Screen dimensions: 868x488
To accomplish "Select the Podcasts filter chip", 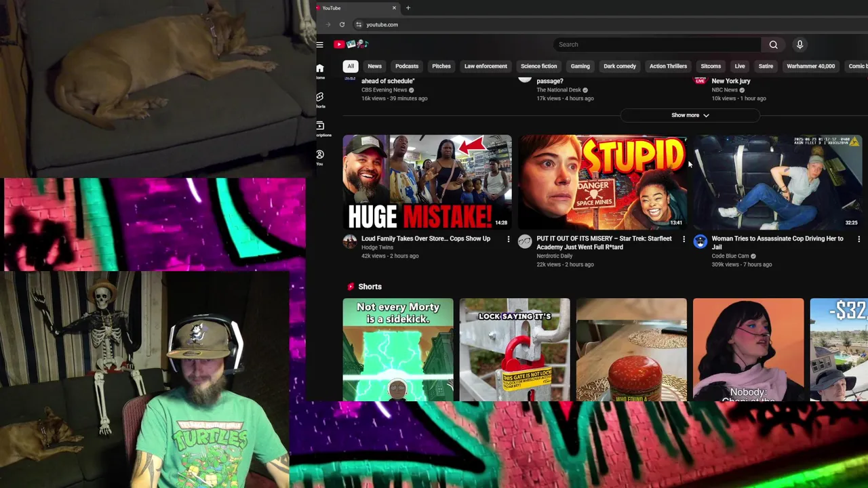I will click(407, 66).
